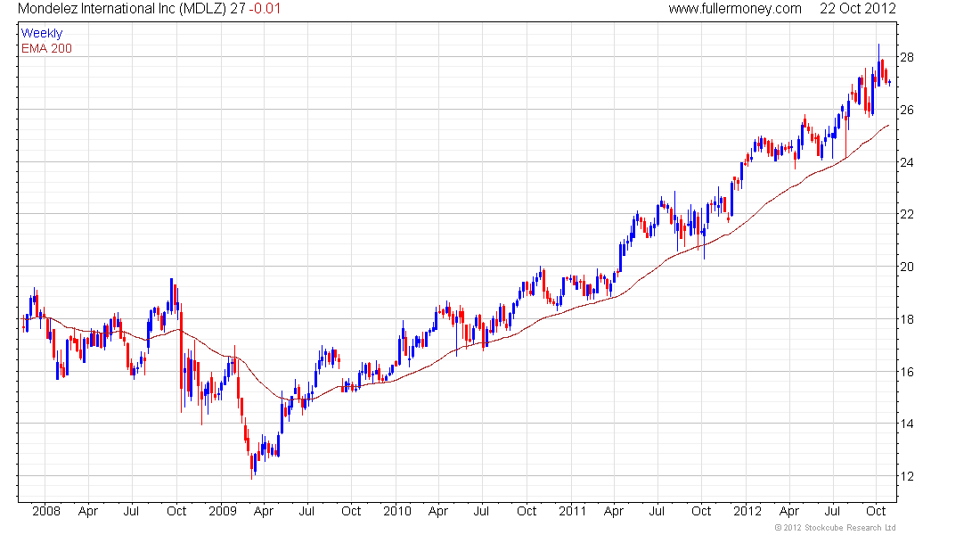Click the 2012 year label on time axis

click(x=747, y=511)
